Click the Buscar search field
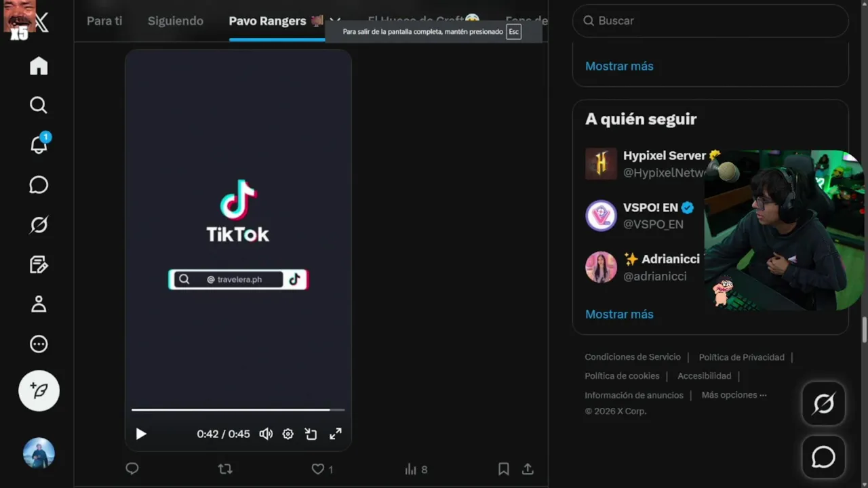Screen dimensions: 868x488 point(711,21)
